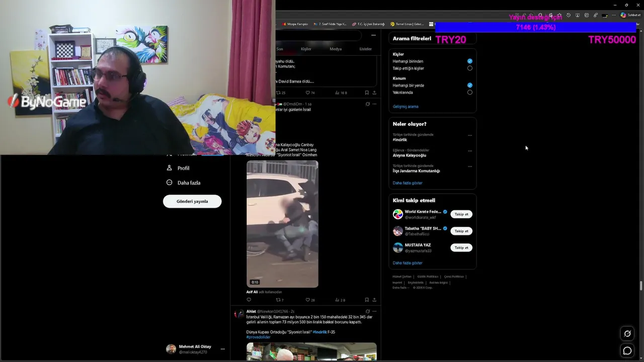Open T.C. İçişleri Bakanlığı browser bookmark
The height and width of the screenshot is (362, 644).
(368, 24)
